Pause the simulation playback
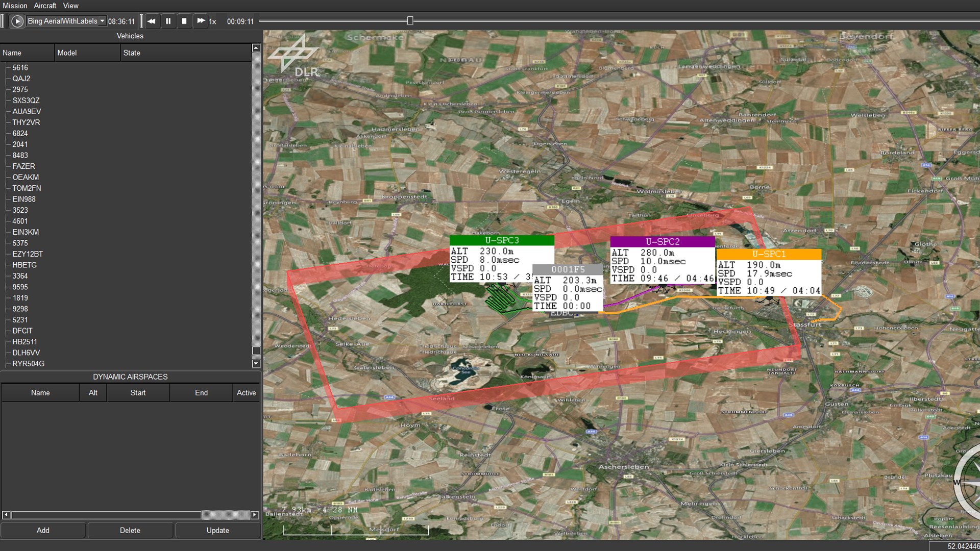 (168, 21)
